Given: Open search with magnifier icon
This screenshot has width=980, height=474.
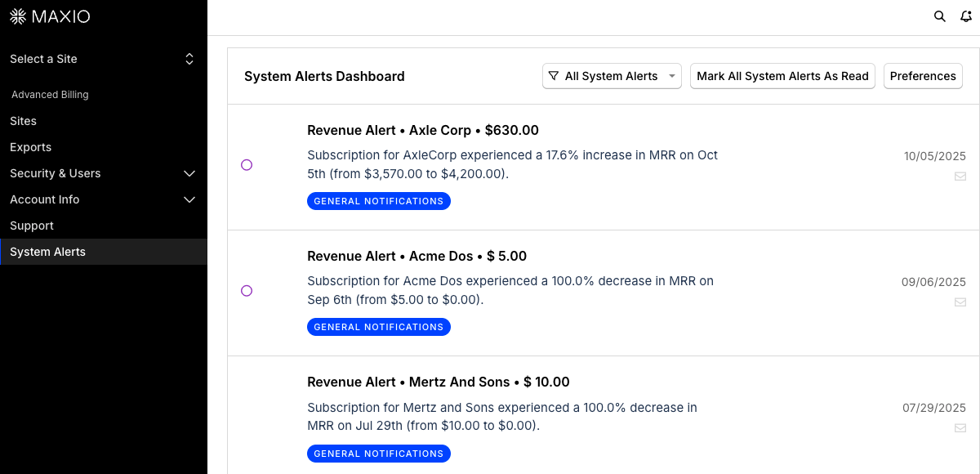Looking at the screenshot, I should pos(940,16).
